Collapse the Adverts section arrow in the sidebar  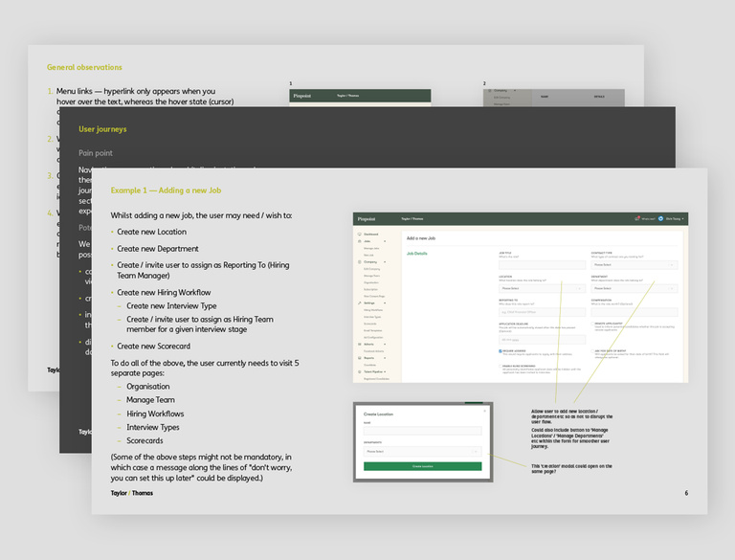coord(385,345)
